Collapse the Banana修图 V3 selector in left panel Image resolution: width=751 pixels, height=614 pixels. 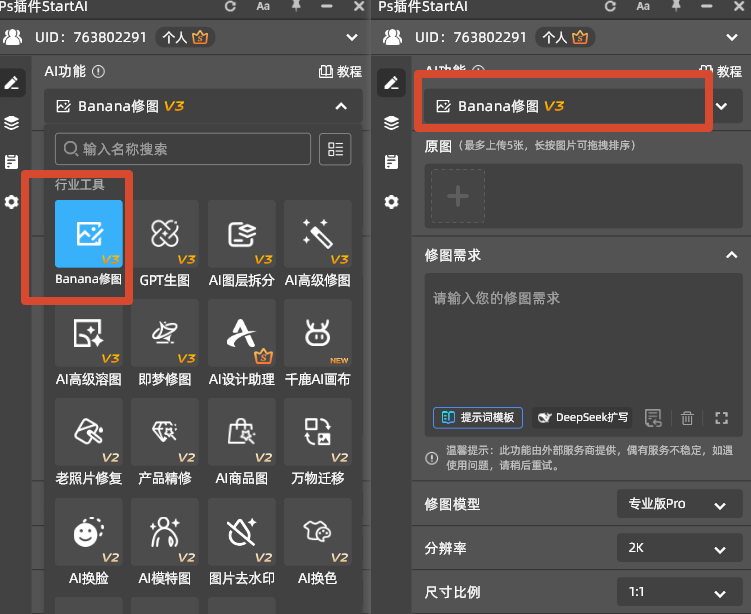pyautogui.click(x=341, y=106)
